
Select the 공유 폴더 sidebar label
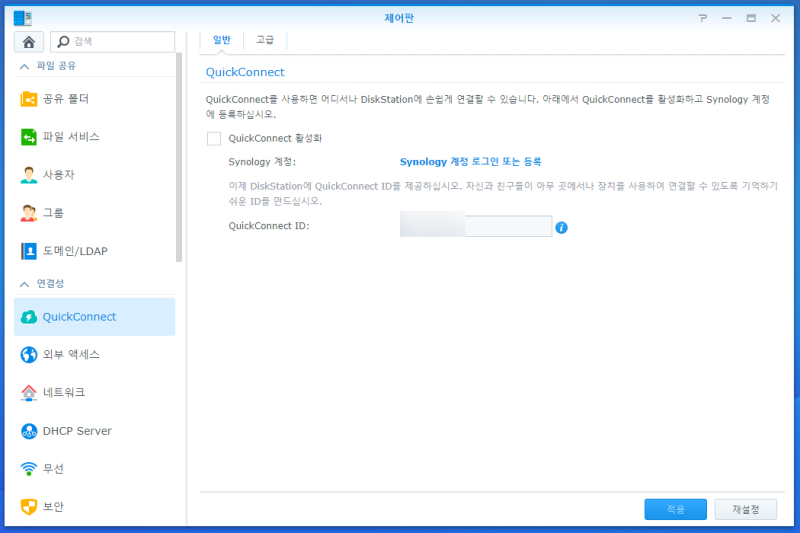pyautogui.click(x=66, y=99)
